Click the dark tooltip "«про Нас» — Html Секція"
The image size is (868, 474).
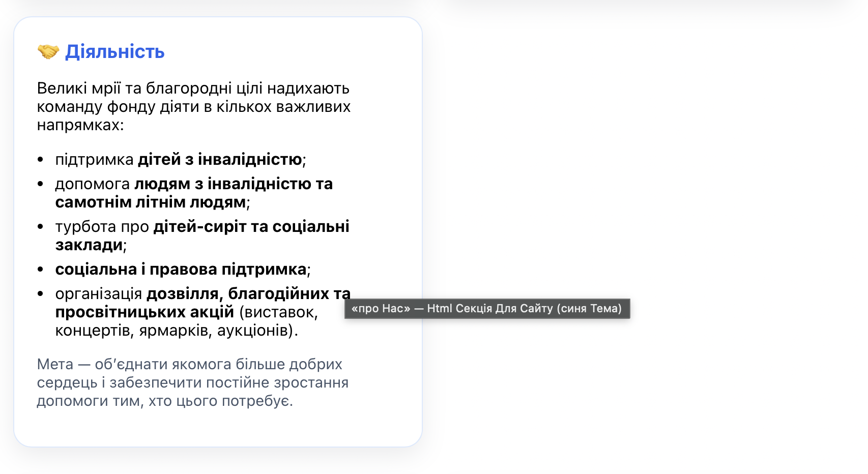pyautogui.click(x=487, y=309)
